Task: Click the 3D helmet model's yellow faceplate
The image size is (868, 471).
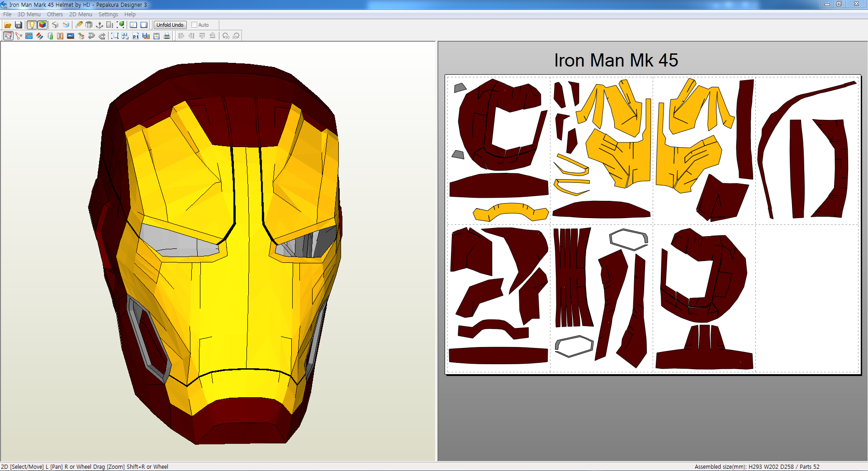Action: 226,290
